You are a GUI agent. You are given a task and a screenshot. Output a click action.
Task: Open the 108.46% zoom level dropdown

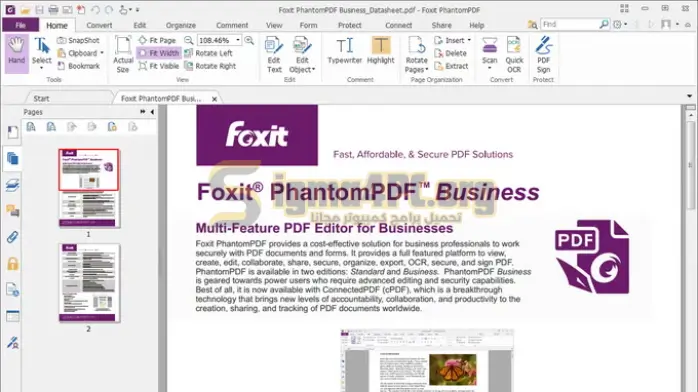tap(238, 40)
